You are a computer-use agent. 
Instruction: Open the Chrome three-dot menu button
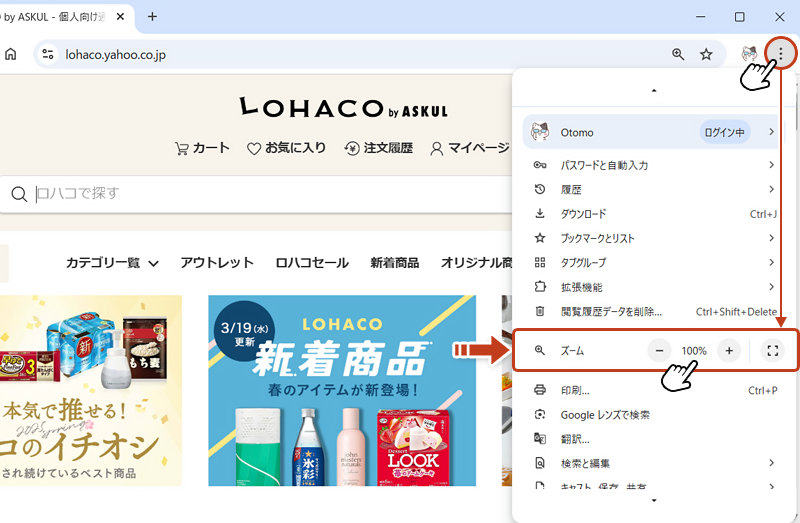[780, 53]
